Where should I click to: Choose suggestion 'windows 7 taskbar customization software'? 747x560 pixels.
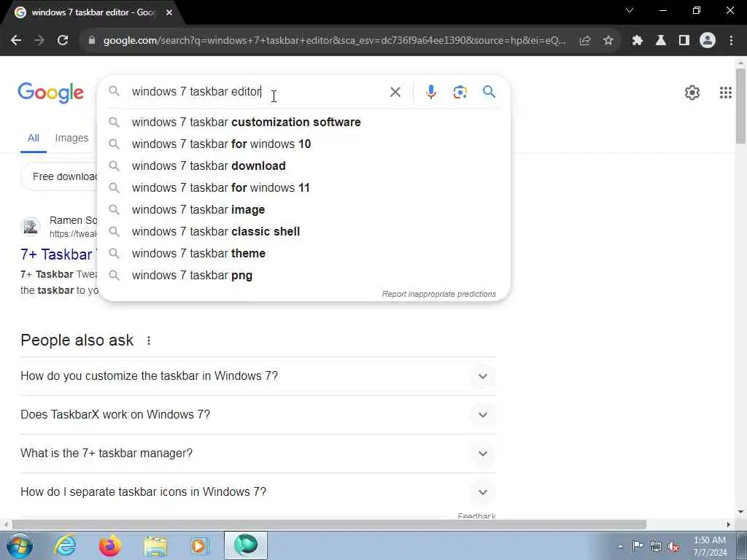(x=303, y=122)
